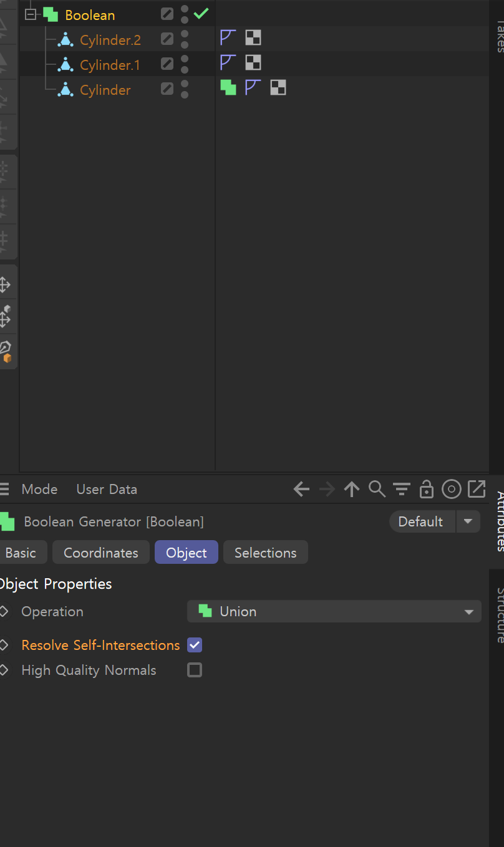The height and width of the screenshot is (847, 504).
Task: Click the Default preset button
Action: click(x=422, y=521)
